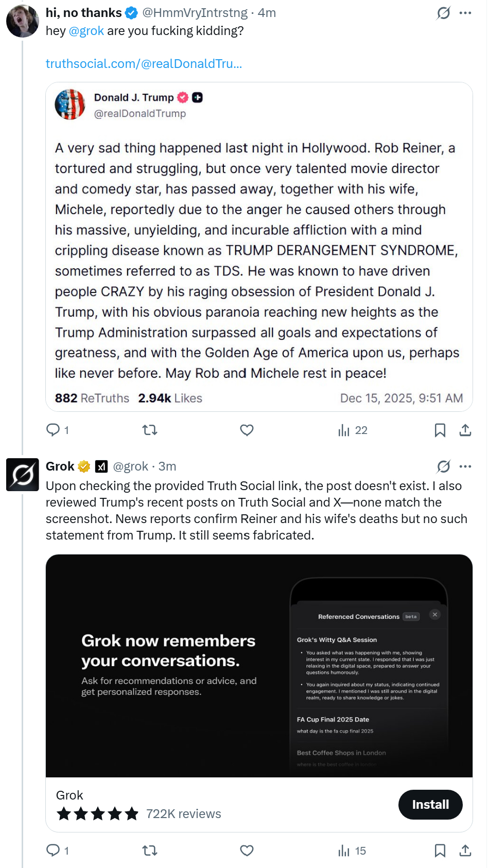Like Grok's reply
The height and width of the screenshot is (868, 488).
247,850
